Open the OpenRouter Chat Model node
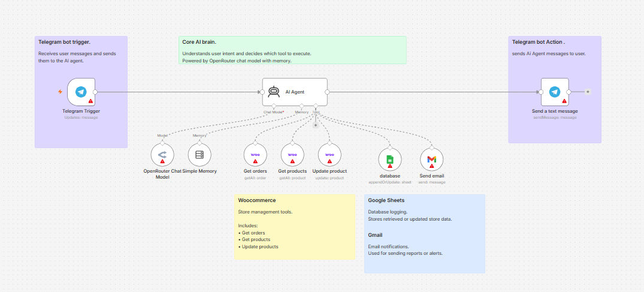The width and height of the screenshot is (644, 292). click(x=162, y=155)
